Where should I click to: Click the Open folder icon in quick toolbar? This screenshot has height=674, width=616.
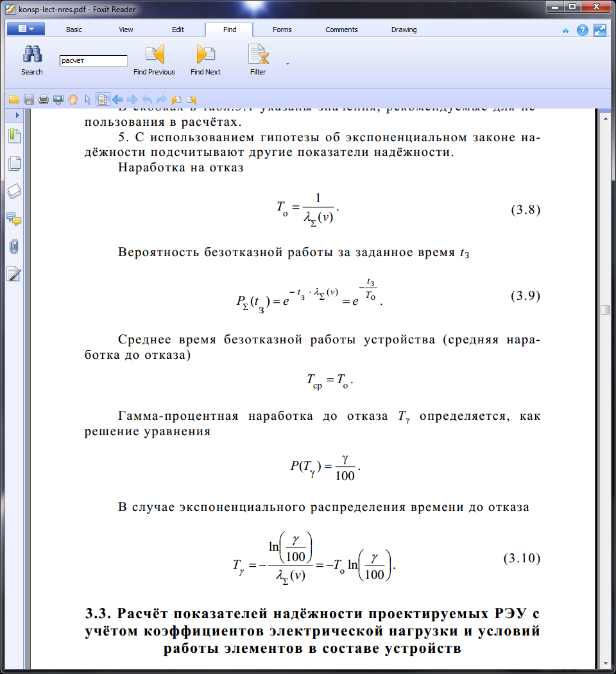pos(14,99)
